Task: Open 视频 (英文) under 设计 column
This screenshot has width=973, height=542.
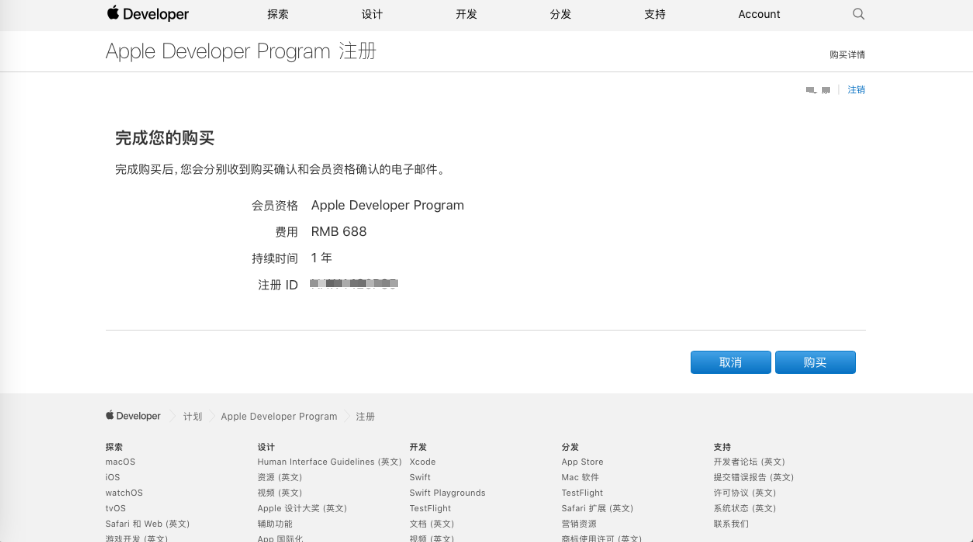Action: 280,493
